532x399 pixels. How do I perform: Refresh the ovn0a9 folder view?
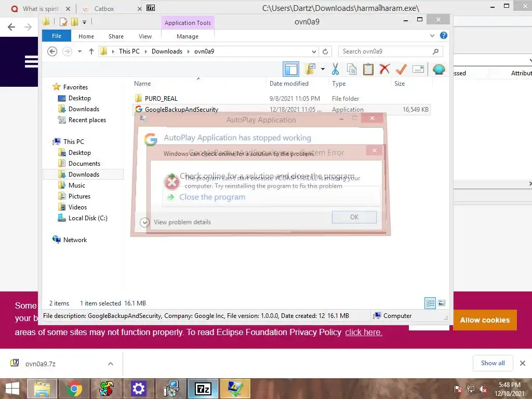pos(325,51)
